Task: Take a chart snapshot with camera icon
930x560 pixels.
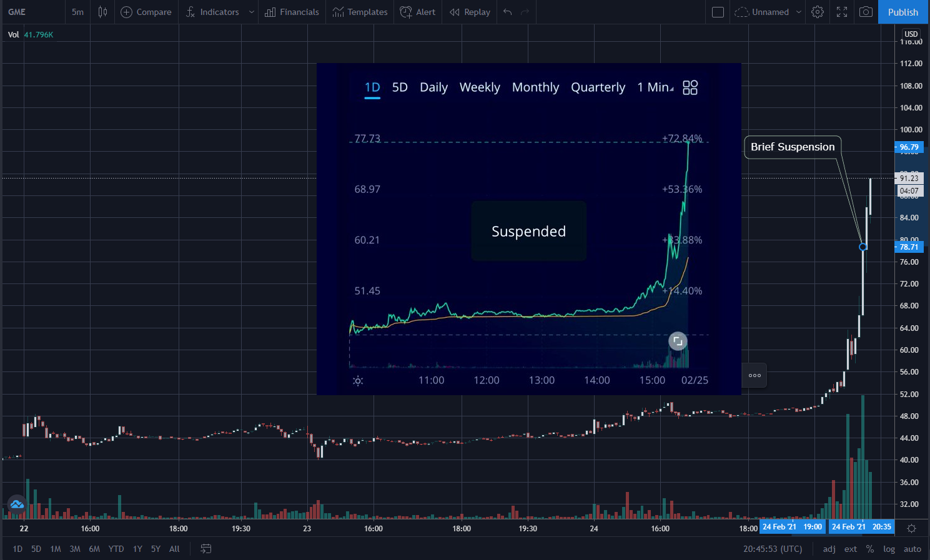Action: click(x=866, y=12)
